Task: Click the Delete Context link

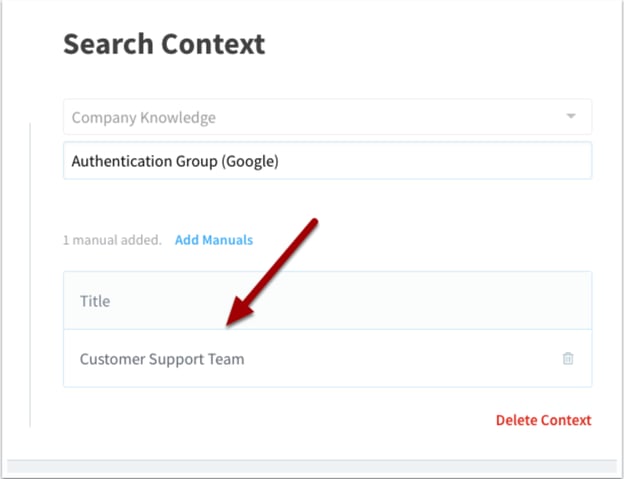Action: [543, 420]
